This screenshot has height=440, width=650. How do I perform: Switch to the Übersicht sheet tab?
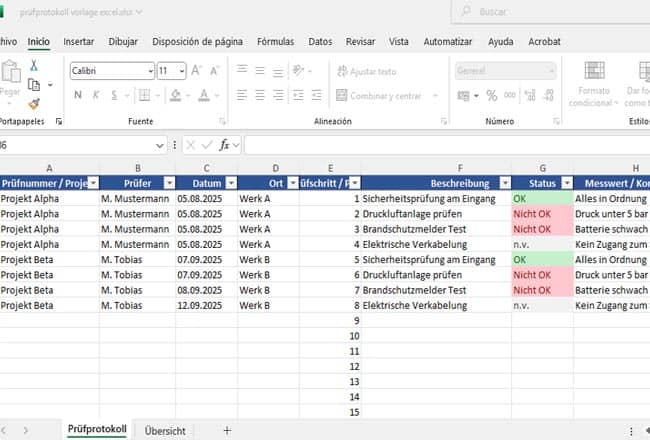[x=165, y=430]
